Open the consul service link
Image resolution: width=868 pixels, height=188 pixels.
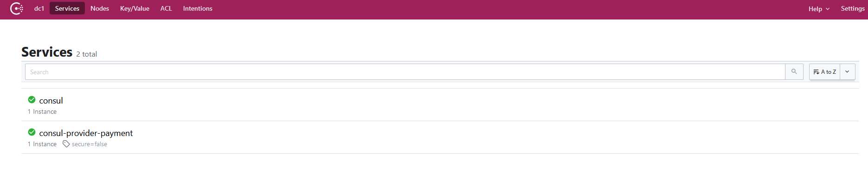[51, 100]
